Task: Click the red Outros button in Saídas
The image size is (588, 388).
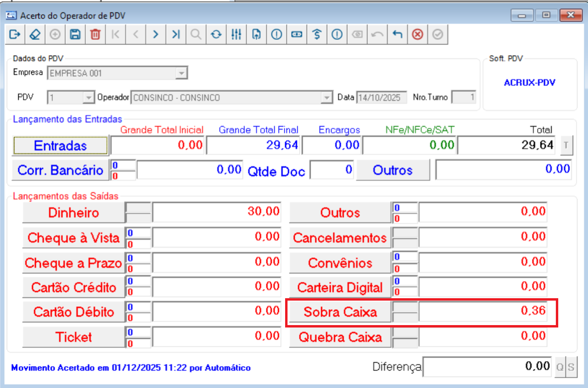Action: 340,213
